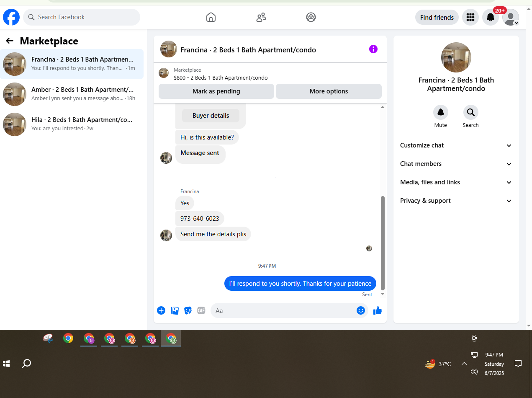The width and height of the screenshot is (532, 398).
Task: Expand Privacy & support section
Action: [456, 201]
